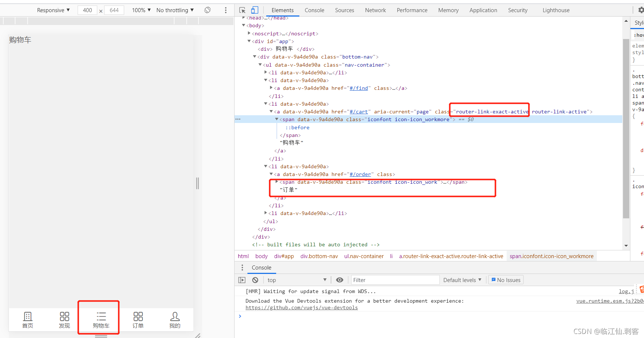Click the console prompt arrow
The image size is (644, 338).
pyautogui.click(x=240, y=316)
